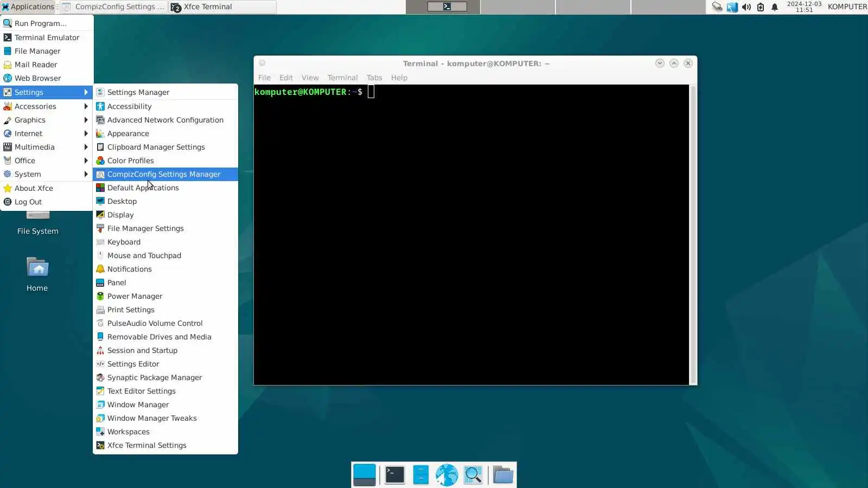
Task: Open the terminal Edit menu
Action: pos(286,78)
